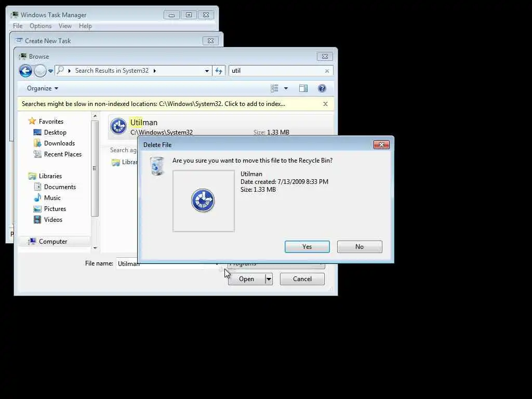Click the navigation pane scrollbar down arrow
Image resolution: width=532 pixels, height=399 pixels.
coord(95,248)
